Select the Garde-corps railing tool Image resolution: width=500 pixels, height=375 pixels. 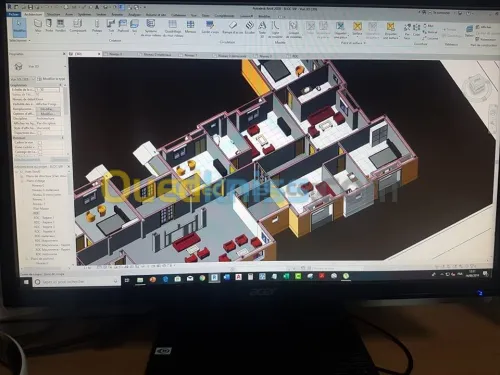[210, 27]
